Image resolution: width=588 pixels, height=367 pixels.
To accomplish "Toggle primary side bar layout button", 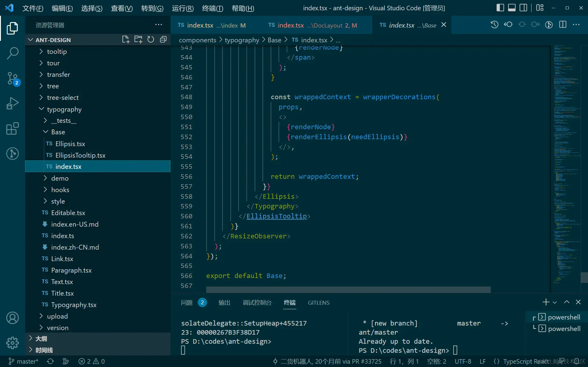I will [x=500, y=8].
